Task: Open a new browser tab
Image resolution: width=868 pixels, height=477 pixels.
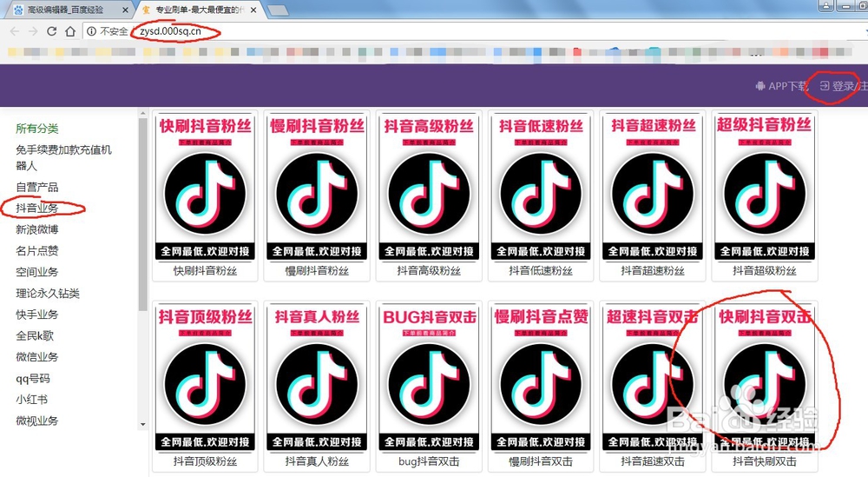Action: [x=278, y=10]
